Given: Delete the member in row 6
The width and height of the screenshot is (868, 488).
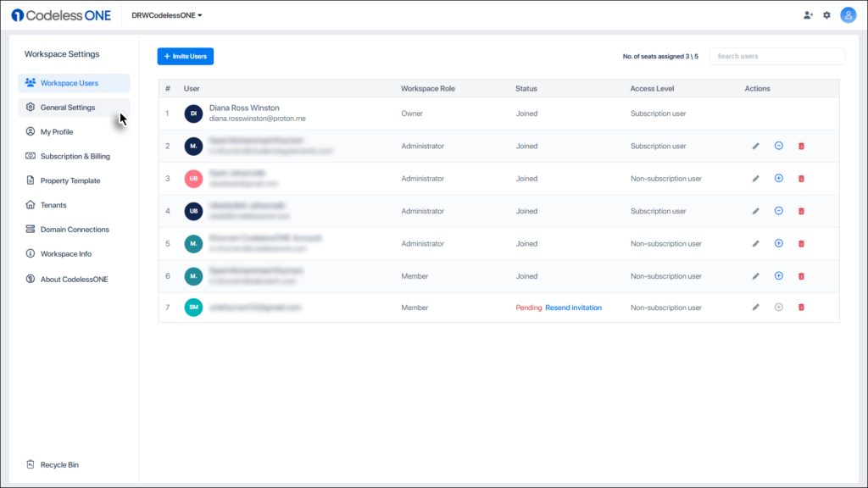Looking at the screenshot, I should [x=801, y=276].
